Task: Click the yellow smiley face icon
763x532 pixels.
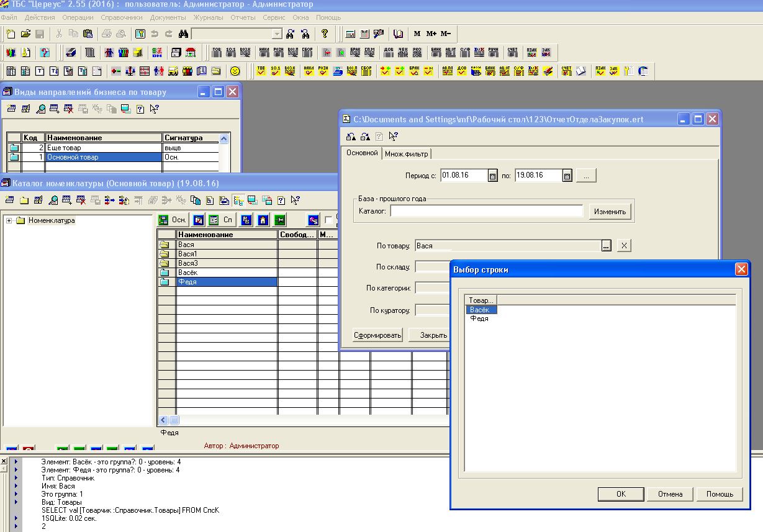Action: pyautogui.click(x=235, y=71)
